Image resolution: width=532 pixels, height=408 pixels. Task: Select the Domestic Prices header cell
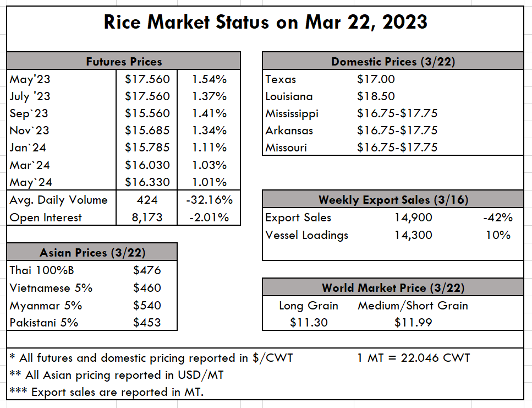[393, 61]
